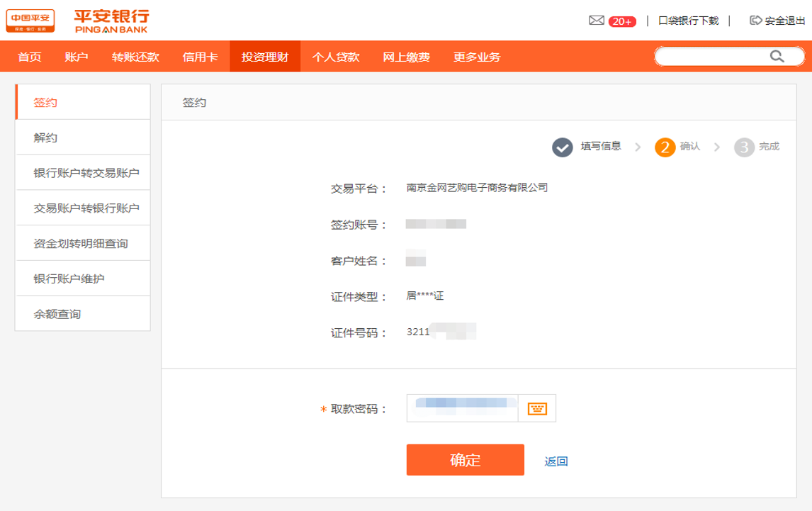Click the 平安银行 PING AN BANK logo
Viewport: 812px width, 511px height.
coord(111,21)
